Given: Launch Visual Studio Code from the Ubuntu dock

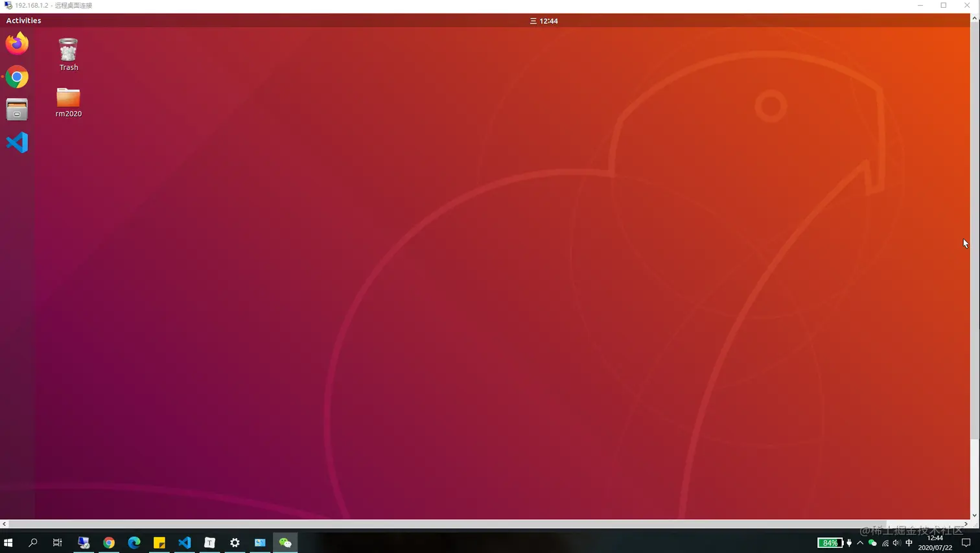Looking at the screenshot, I should coord(17,143).
